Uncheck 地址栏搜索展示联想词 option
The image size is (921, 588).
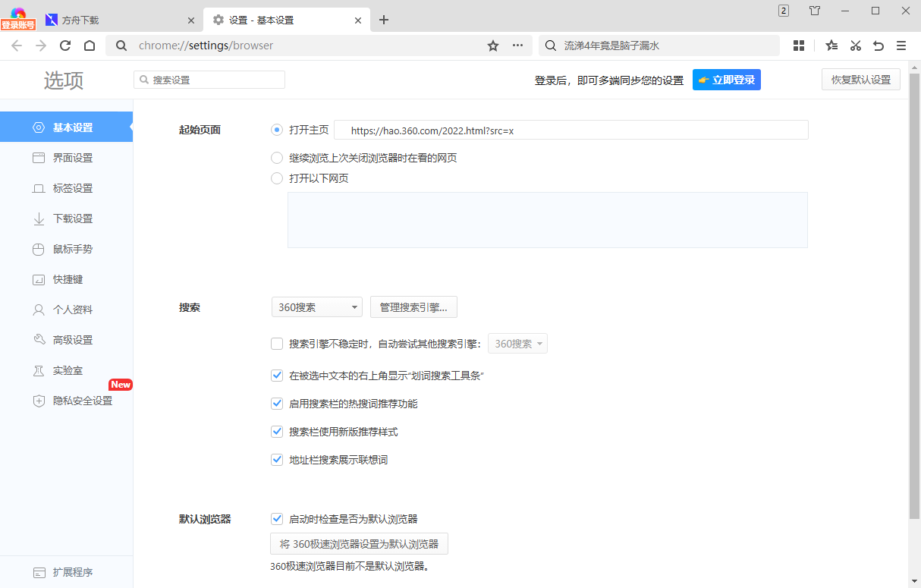[277, 459]
